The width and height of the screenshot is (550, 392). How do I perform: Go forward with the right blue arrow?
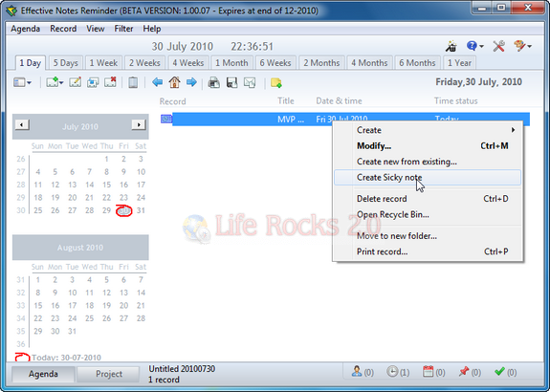191,82
